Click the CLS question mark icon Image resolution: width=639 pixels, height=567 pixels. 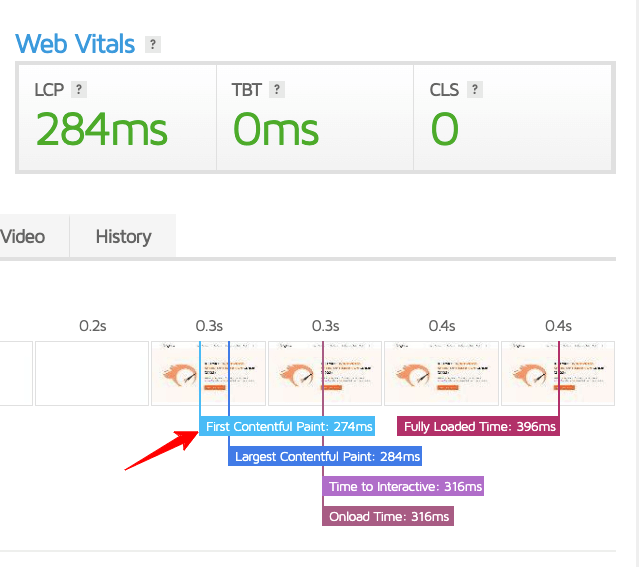coord(475,89)
